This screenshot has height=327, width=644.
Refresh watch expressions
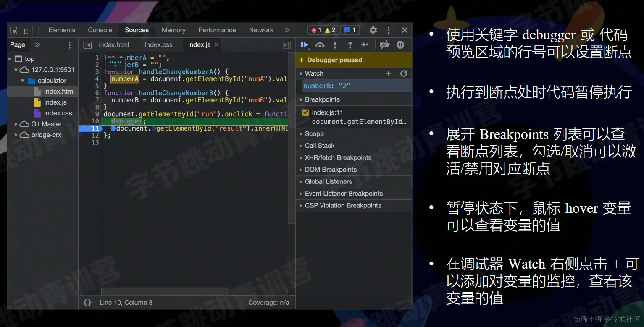tap(404, 73)
